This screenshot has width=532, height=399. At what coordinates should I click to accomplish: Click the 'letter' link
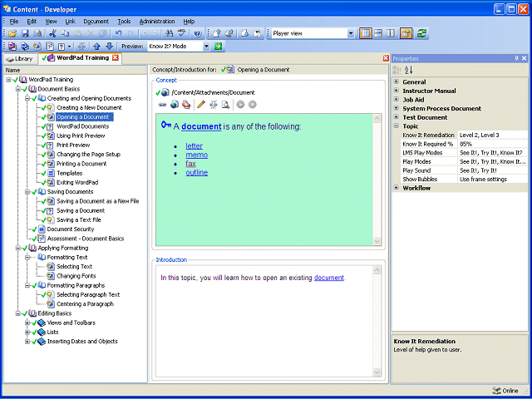[194, 146]
